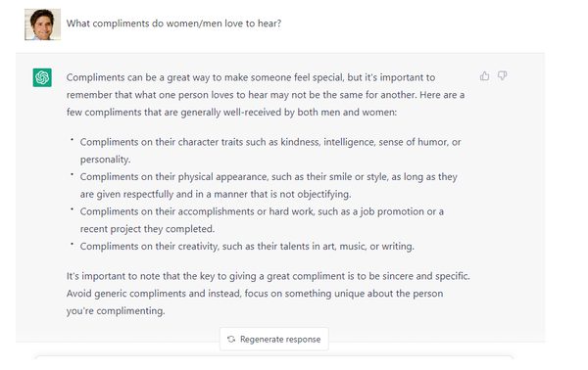Focus the message input box at bottom
588x370 pixels.
point(273,358)
